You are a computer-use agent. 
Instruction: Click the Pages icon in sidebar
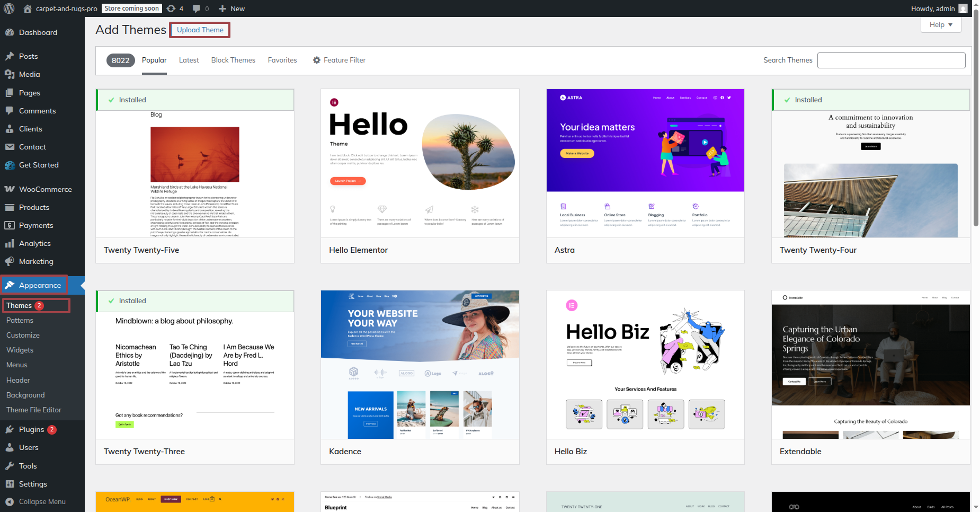coord(10,93)
